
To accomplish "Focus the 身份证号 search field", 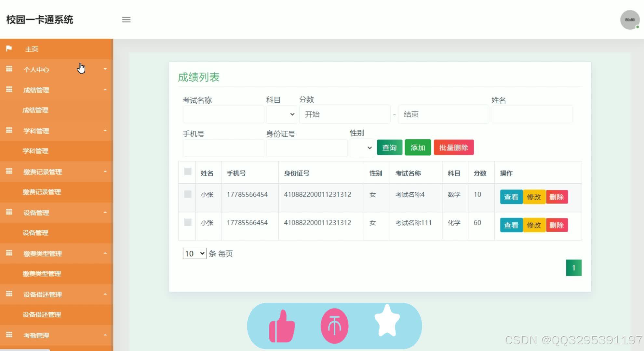I will (306, 148).
